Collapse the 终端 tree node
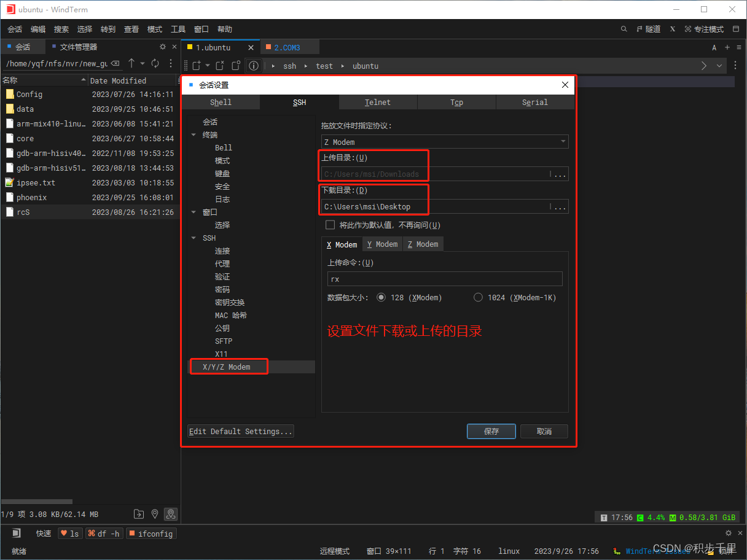Viewport: 747px width, 560px height. coord(194,134)
